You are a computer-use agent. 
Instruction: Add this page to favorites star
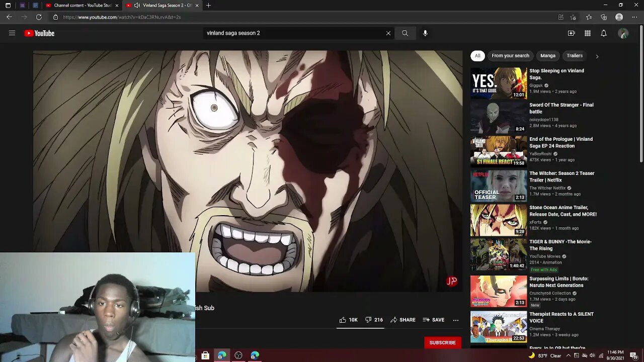573,17
